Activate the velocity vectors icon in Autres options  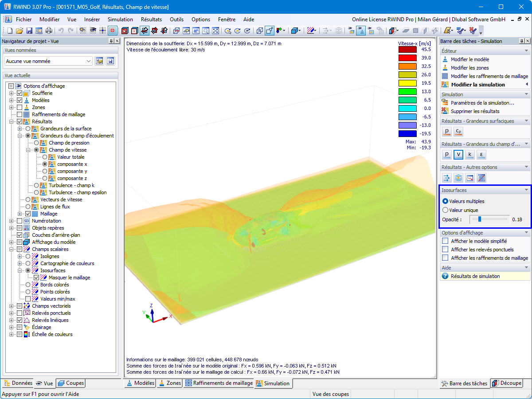pos(446,178)
